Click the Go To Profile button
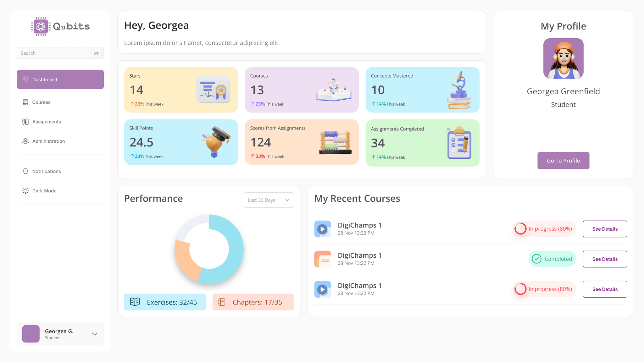Screen dimensions: 644x362 (563, 161)
